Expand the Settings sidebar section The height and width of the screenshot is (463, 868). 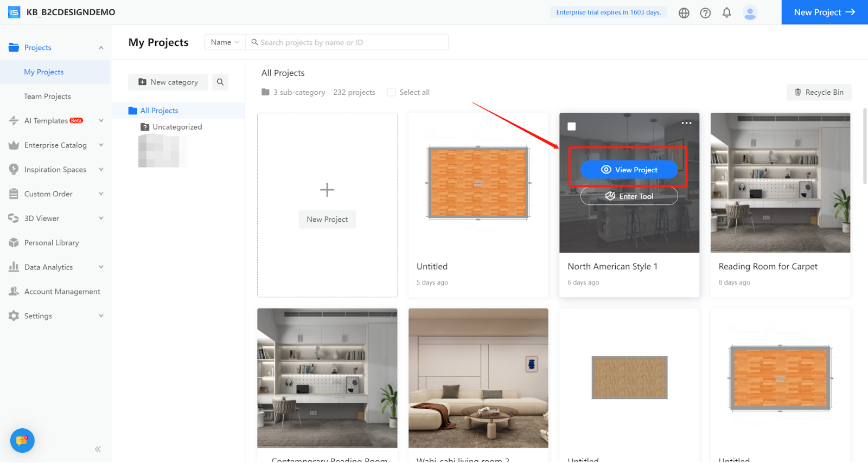55,316
